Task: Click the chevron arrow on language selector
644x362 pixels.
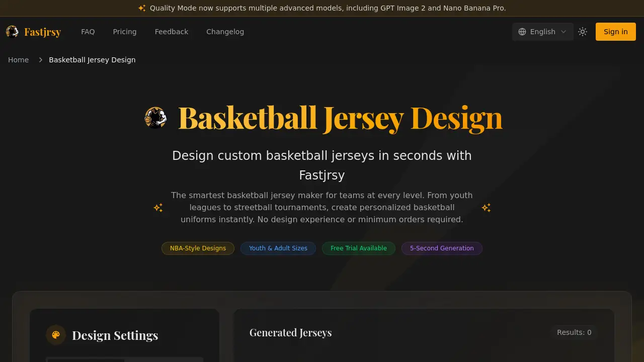Action: pos(563,32)
